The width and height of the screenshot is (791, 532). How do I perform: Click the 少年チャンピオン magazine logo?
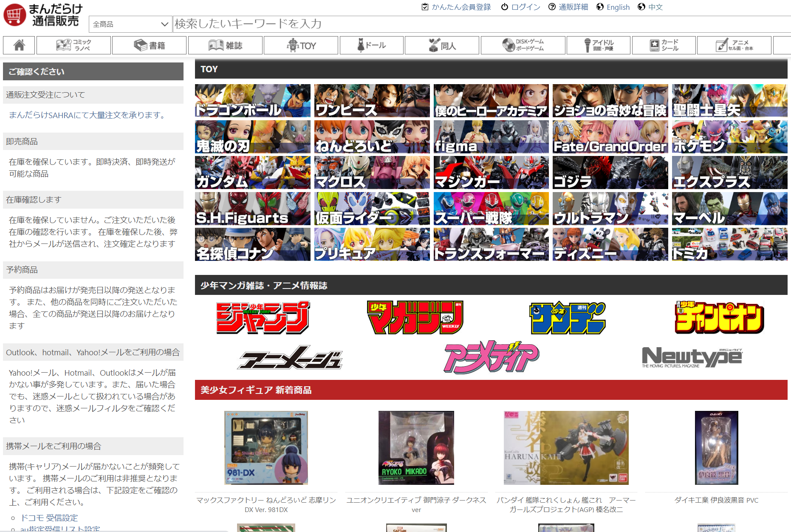tap(720, 317)
